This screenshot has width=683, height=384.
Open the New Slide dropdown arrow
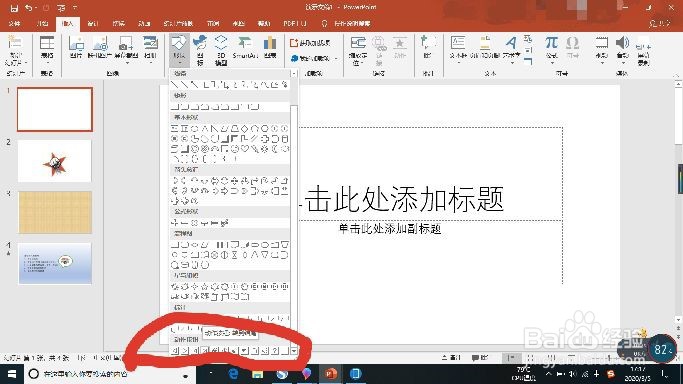[26, 63]
